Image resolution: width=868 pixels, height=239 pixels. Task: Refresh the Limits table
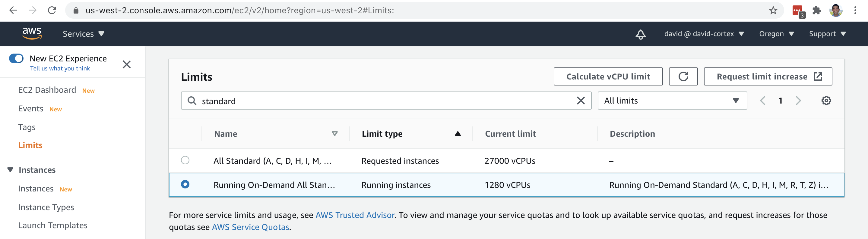coord(683,77)
